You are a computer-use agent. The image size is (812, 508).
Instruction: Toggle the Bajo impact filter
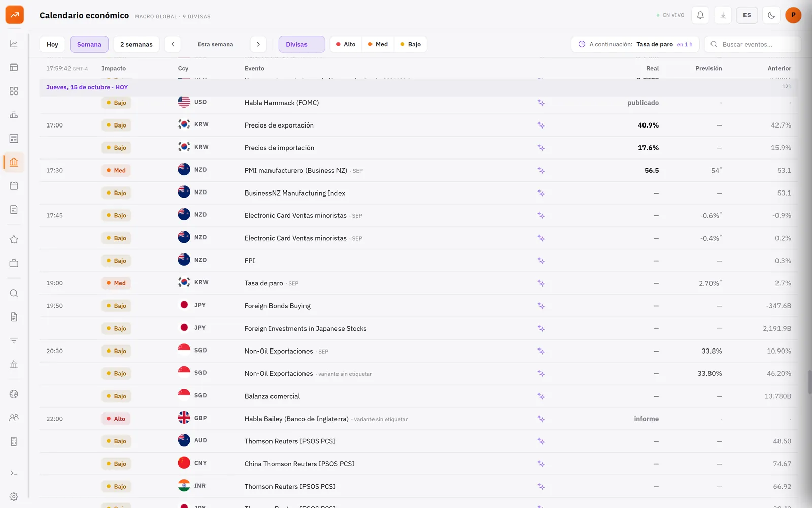411,44
